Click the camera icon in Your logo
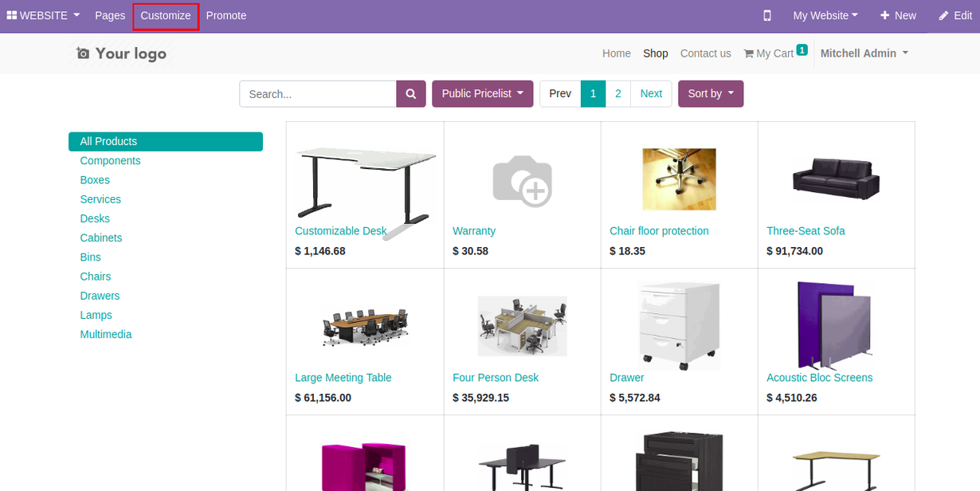 pyautogui.click(x=83, y=53)
